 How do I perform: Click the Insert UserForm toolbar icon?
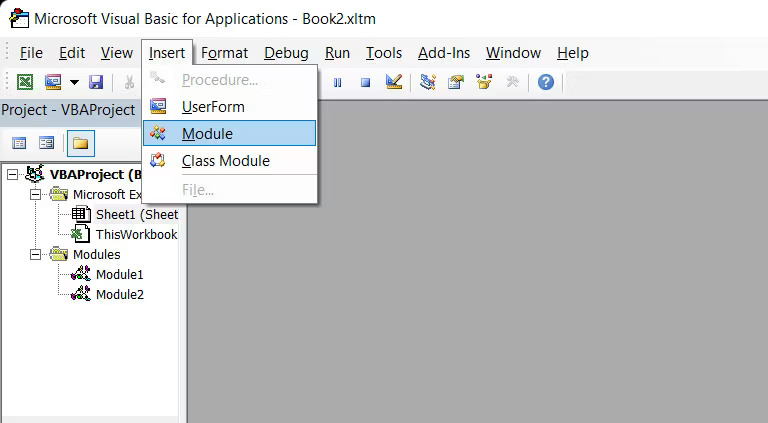(53, 82)
